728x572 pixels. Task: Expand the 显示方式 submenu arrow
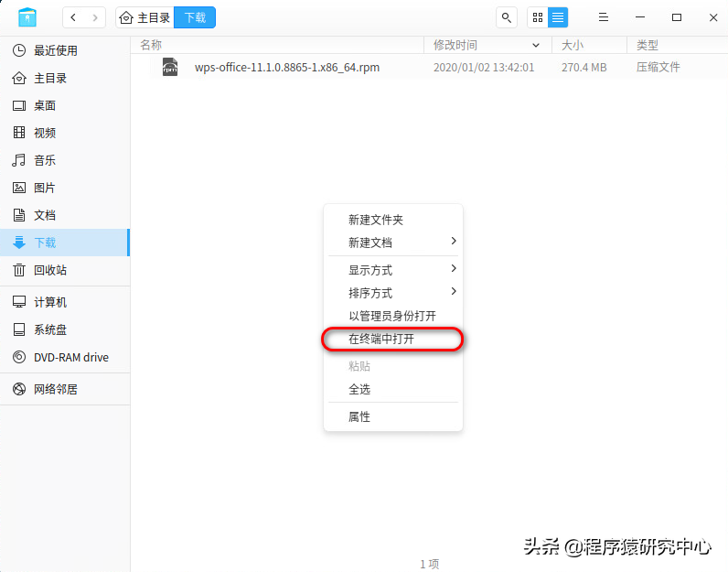tap(454, 268)
